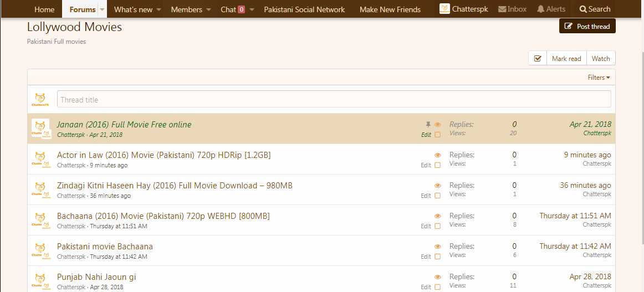Click the Inbox envelope icon

click(x=502, y=9)
